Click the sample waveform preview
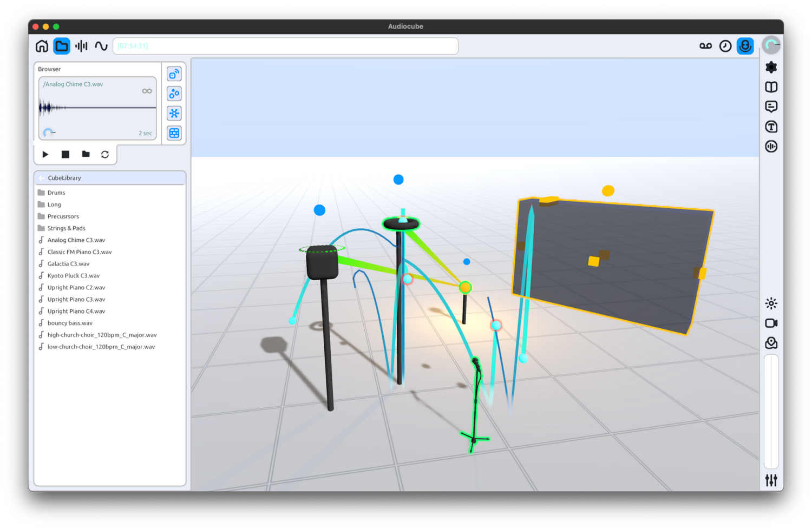 coord(97,108)
